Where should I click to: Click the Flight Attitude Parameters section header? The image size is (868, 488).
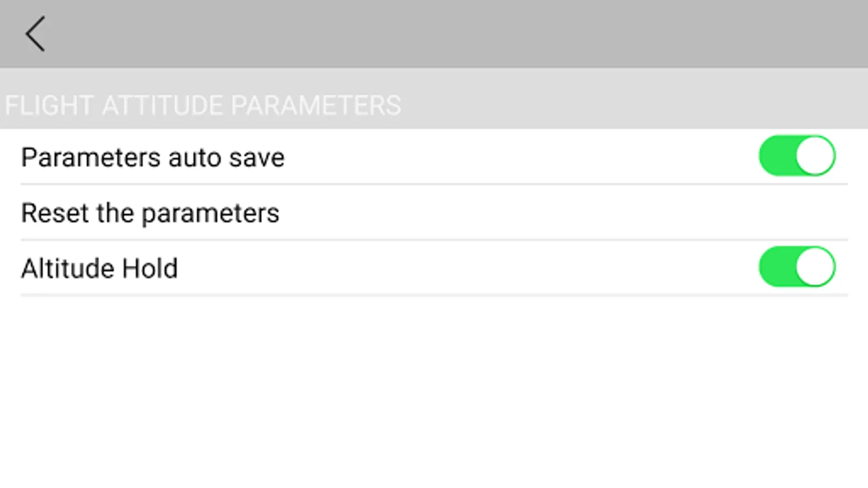coord(203,105)
